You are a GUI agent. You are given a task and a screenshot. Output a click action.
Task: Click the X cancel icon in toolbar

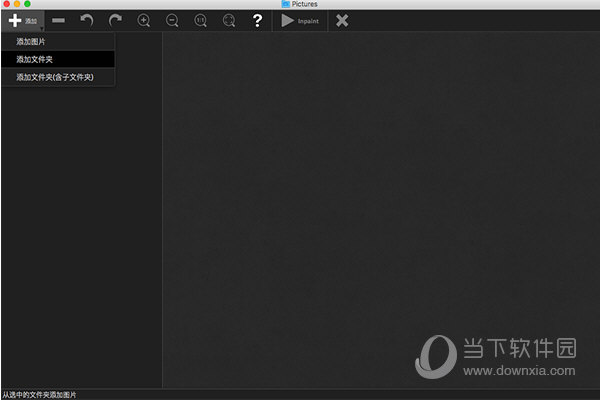pyautogui.click(x=342, y=20)
